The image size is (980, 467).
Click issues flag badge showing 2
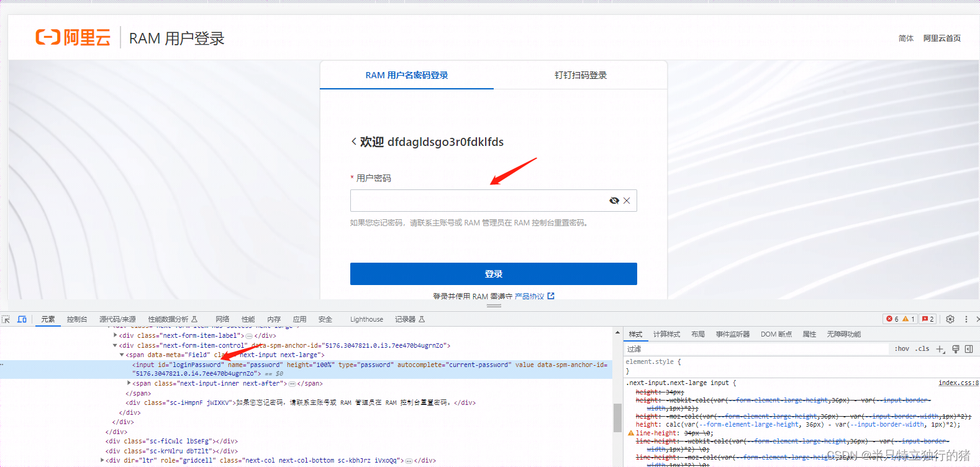click(928, 319)
